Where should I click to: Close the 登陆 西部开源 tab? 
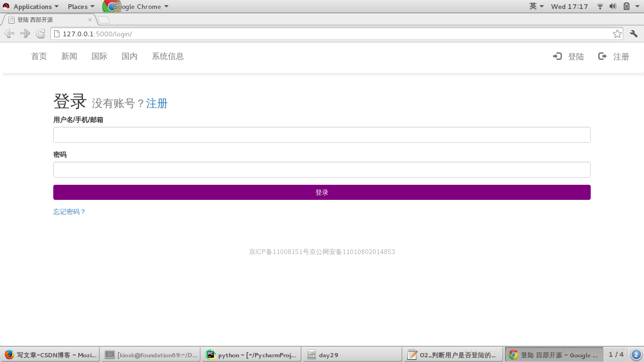(90, 20)
